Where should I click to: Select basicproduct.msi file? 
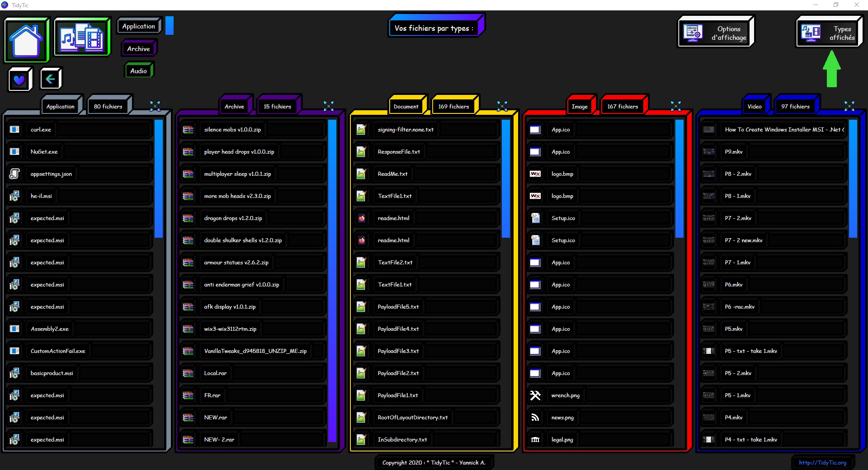coord(79,373)
